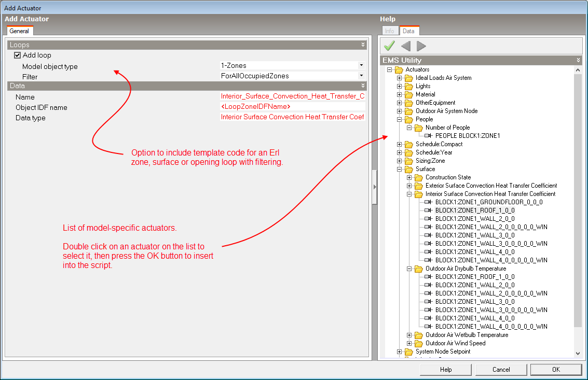Expand the Construction State node
This screenshot has height=380, width=588.
409,177
